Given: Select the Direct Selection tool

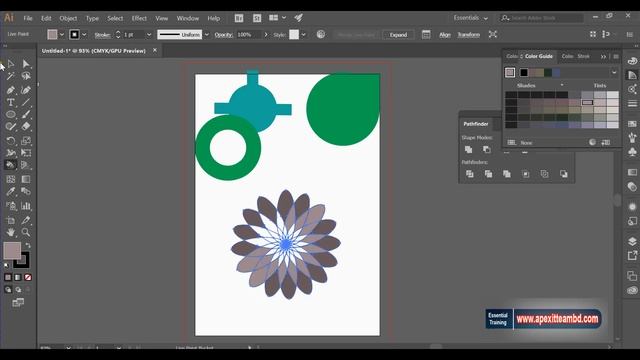Looking at the screenshot, I should pos(26,64).
